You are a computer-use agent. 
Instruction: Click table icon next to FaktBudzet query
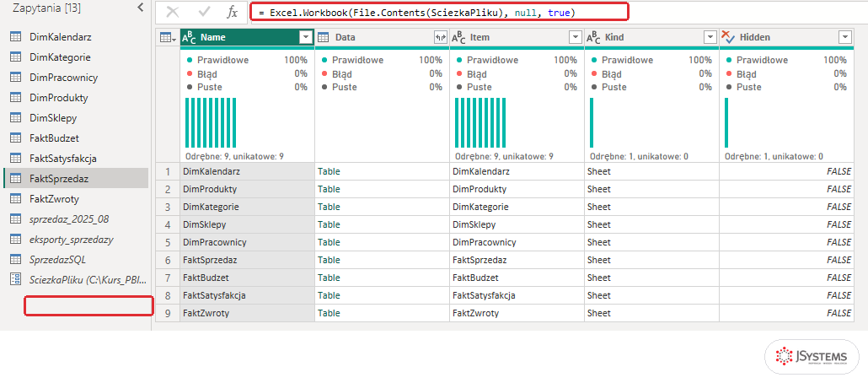point(15,138)
